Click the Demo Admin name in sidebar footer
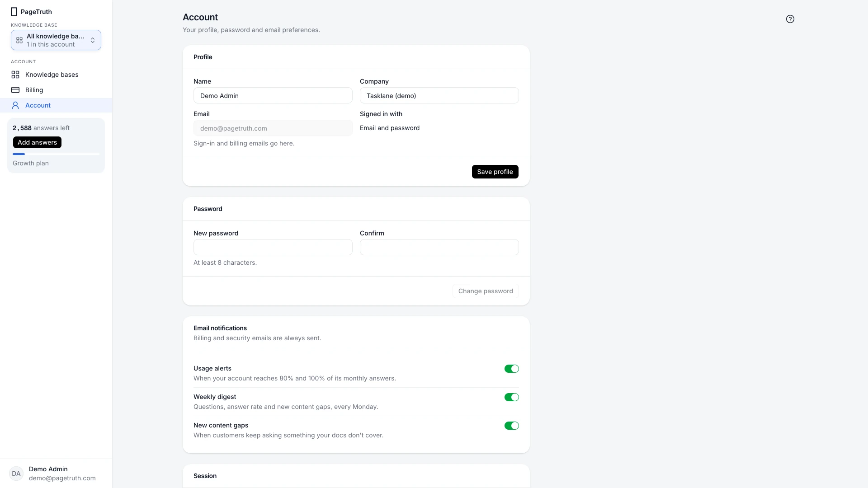The image size is (868, 488). click(48, 469)
